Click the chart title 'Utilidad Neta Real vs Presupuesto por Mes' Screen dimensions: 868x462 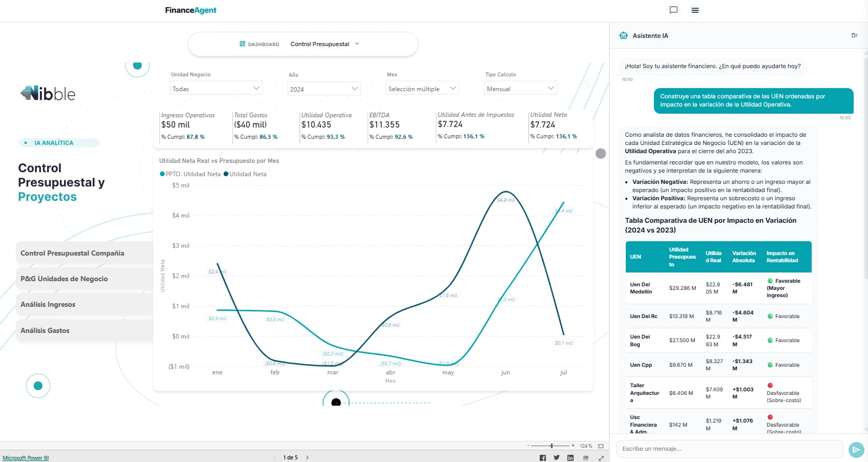tap(219, 161)
